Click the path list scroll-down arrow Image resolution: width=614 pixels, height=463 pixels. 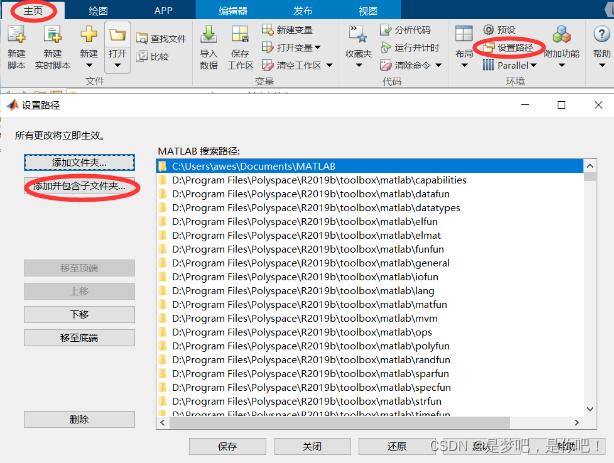[590, 409]
